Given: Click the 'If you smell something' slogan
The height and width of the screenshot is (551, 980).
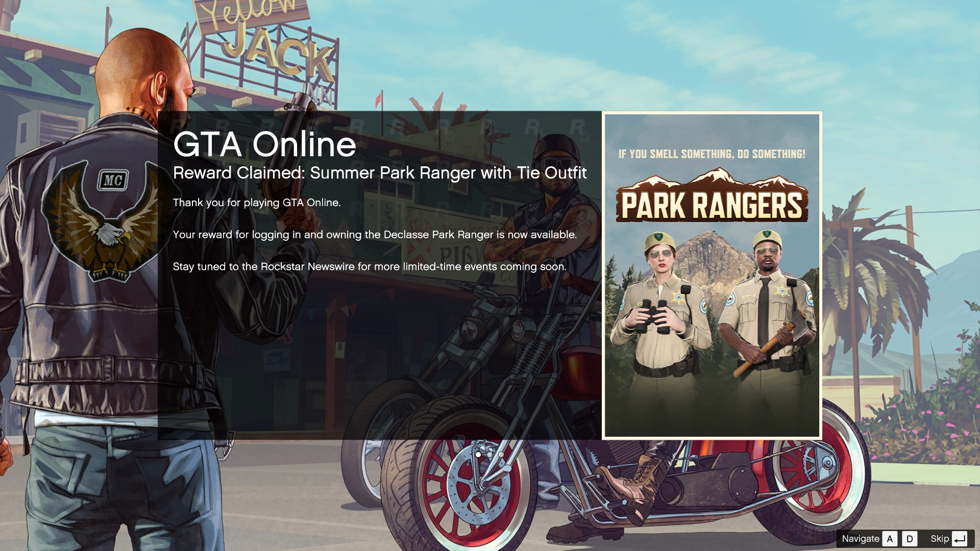Looking at the screenshot, I should pos(712,154).
